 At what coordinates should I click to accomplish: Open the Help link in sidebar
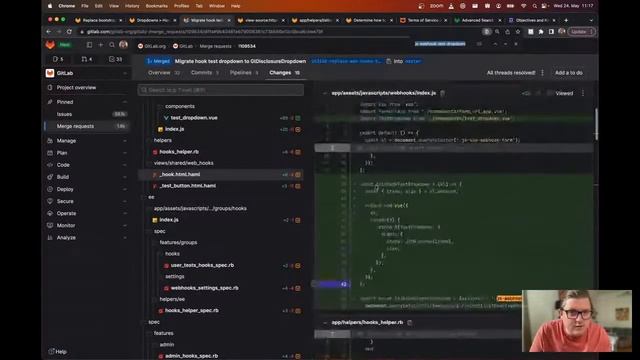(58, 351)
